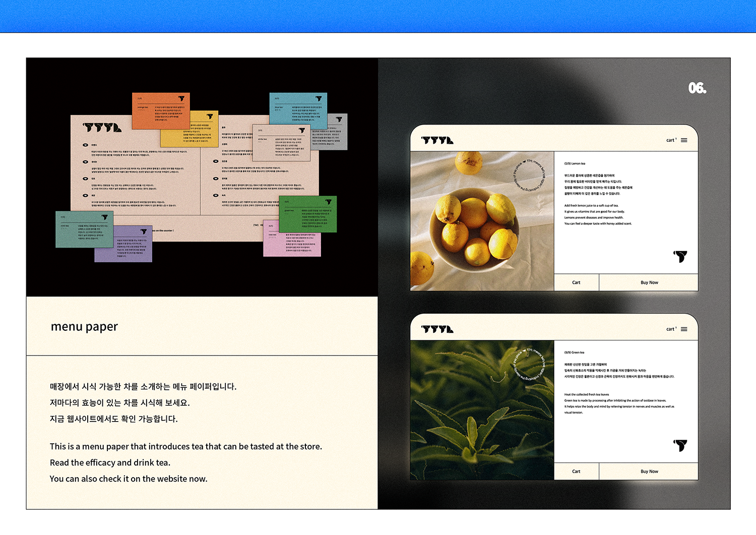
Task: Open cart link on Lemon tea page
Action: pyautogui.click(x=671, y=140)
